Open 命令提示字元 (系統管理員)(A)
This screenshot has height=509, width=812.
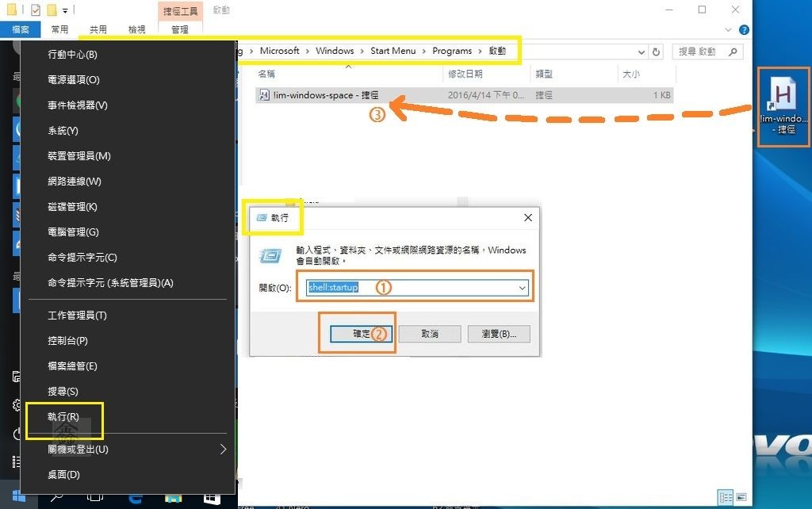coord(110,283)
